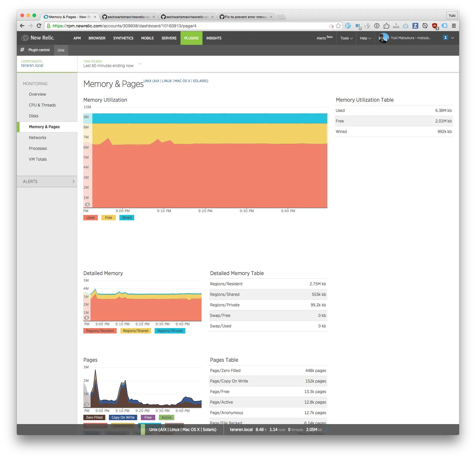The image size is (476, 459).
Task: Toggle the Regions/Shared legend series
Action: tap(136, 331)
